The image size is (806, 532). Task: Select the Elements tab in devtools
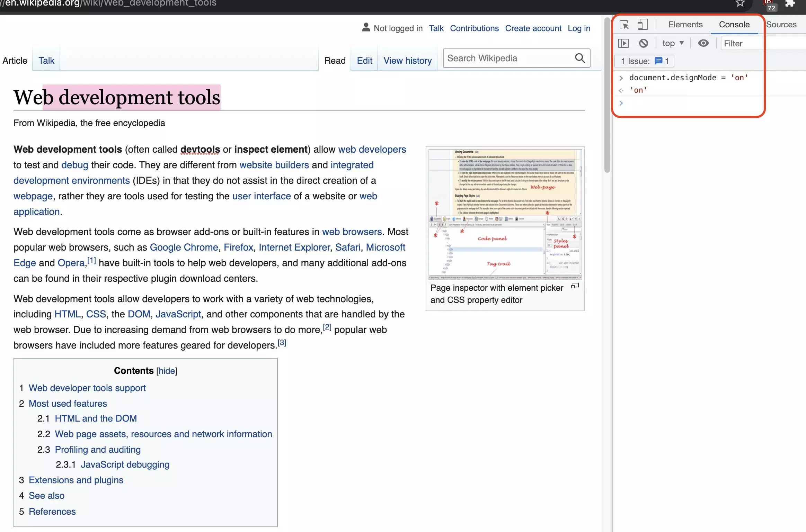pyautogui.click(x=685, y=24)
